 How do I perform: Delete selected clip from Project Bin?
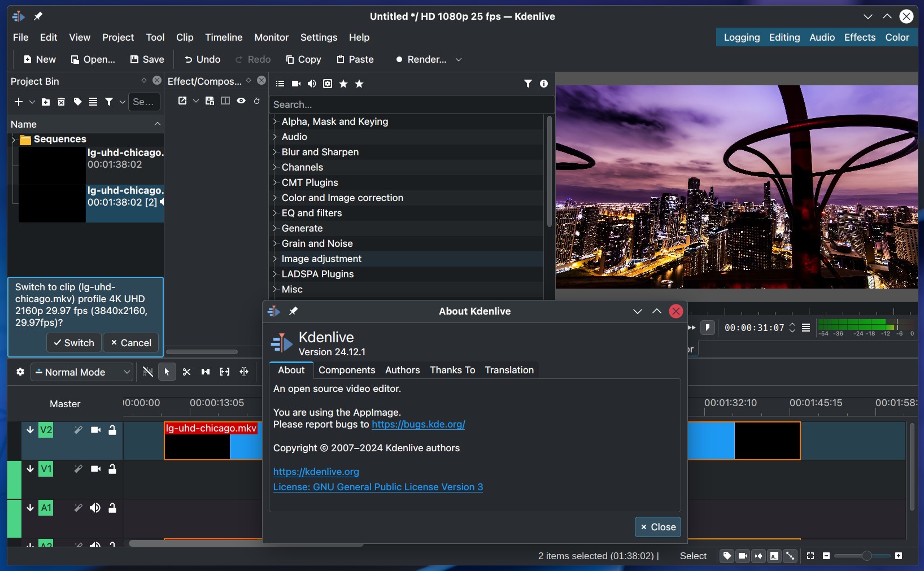pyautogui.click(x=62, y=102)
